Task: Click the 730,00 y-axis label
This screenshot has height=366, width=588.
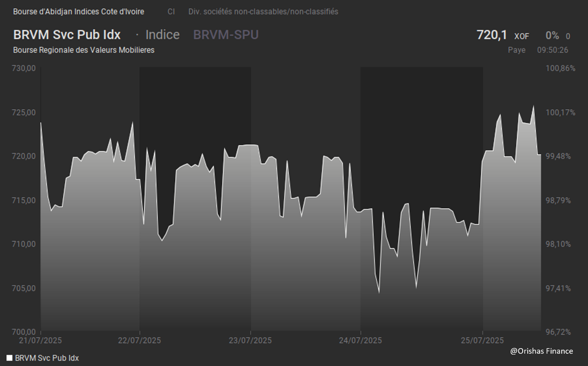Action: (25, 68)
